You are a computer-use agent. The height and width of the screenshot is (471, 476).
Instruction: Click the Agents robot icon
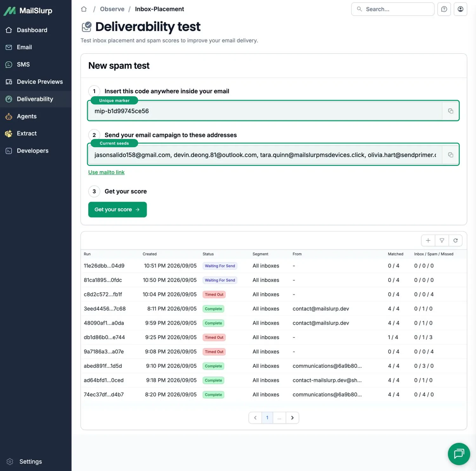click(9, 116)
